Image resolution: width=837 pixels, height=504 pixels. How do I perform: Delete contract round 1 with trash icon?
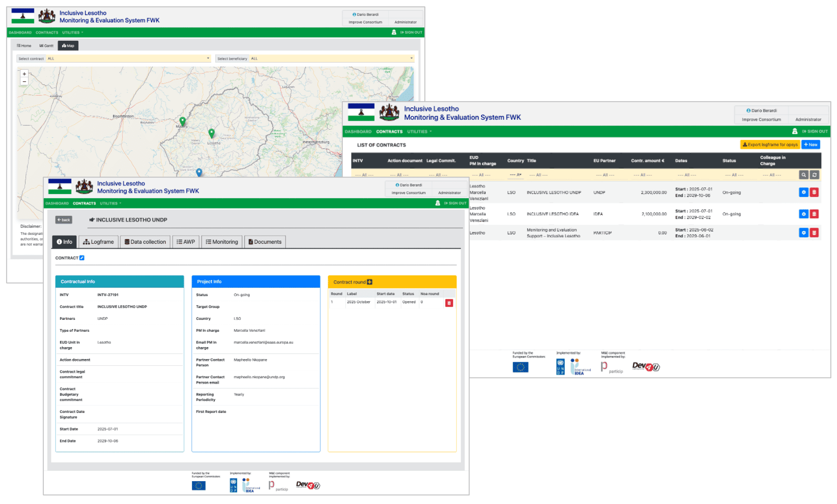coord(449,303)
